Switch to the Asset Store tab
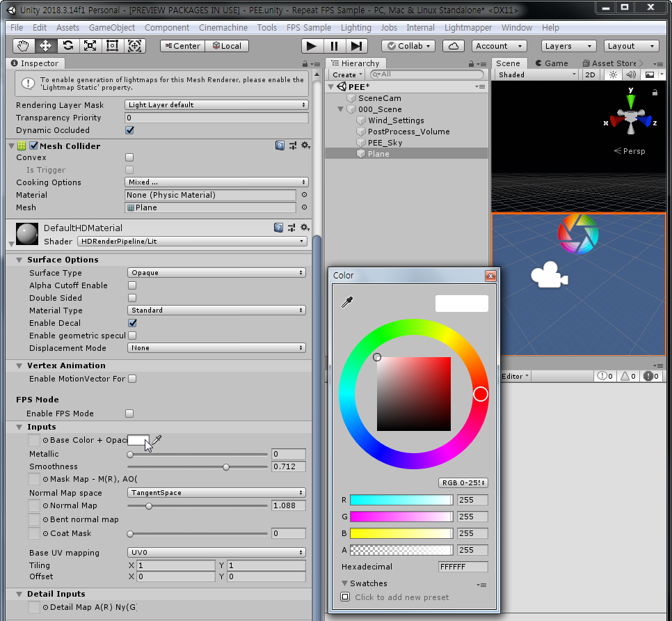The height and width of the screenshot is (621, 672). click(x=609, y=63)
